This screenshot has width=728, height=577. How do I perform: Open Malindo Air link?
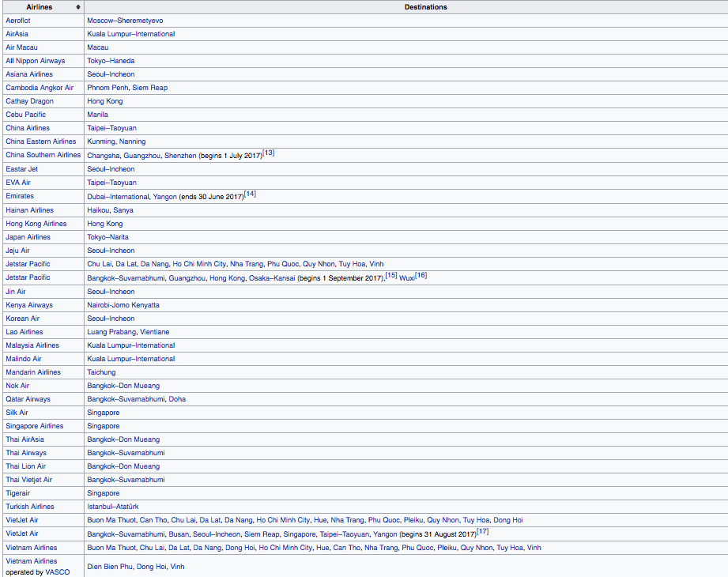[x=24, y=360]
